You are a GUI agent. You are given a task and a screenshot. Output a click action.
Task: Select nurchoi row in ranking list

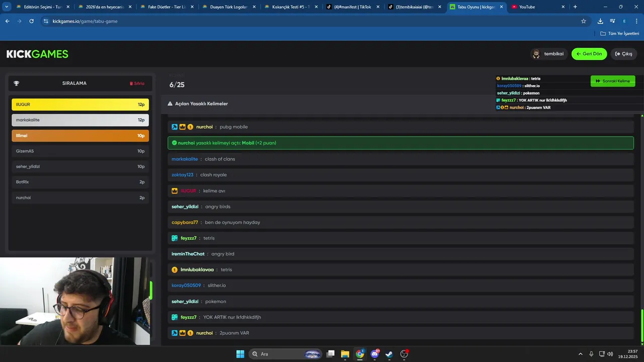tap(80, 198)
